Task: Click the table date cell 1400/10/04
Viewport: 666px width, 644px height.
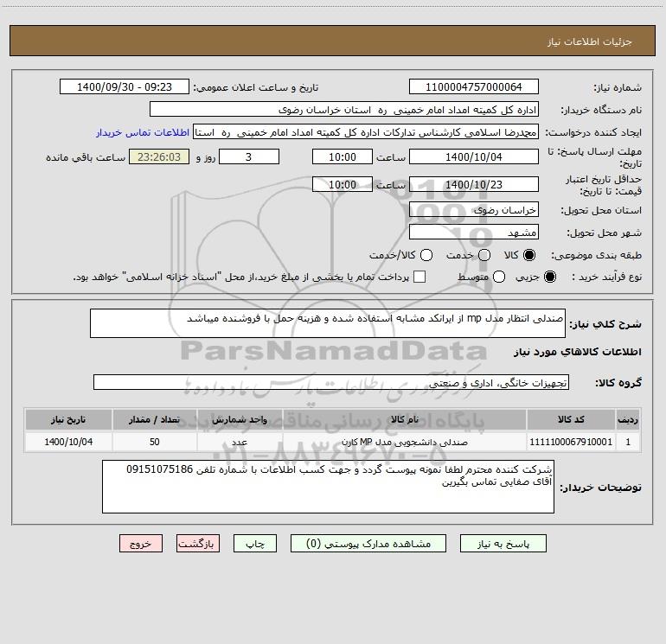Action: pos(68,442)
